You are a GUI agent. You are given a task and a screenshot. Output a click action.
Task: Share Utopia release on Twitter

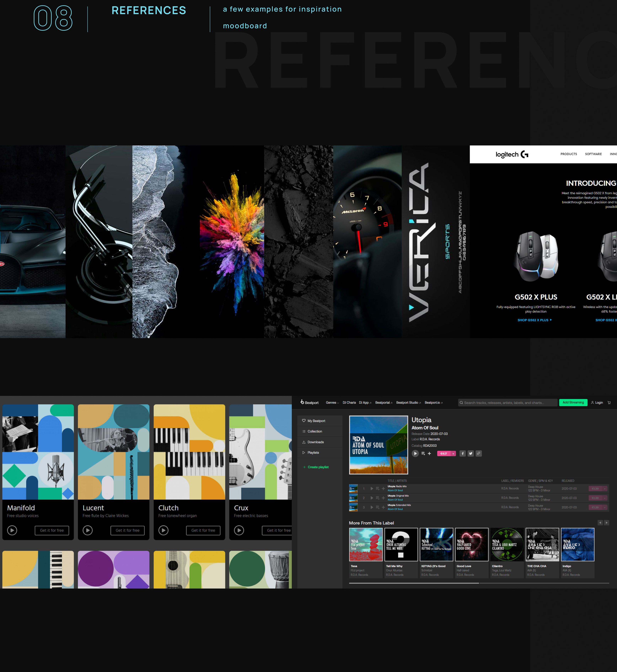tap(470, 454)
